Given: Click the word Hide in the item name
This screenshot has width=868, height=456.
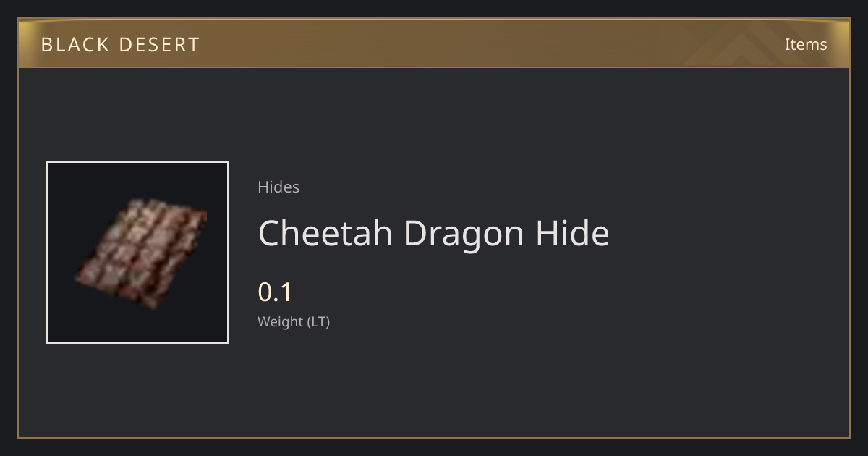Looking at the screenshot, I should (x=572, y=233).
